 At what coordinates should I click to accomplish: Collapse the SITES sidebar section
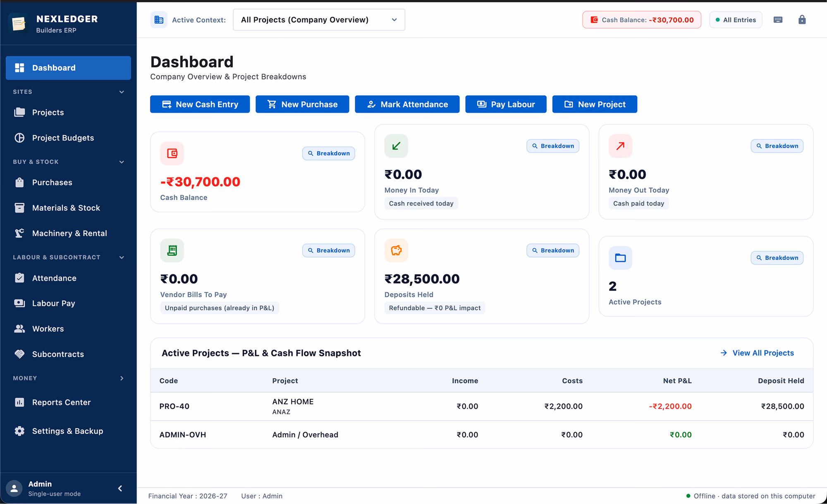coord(68,92)
